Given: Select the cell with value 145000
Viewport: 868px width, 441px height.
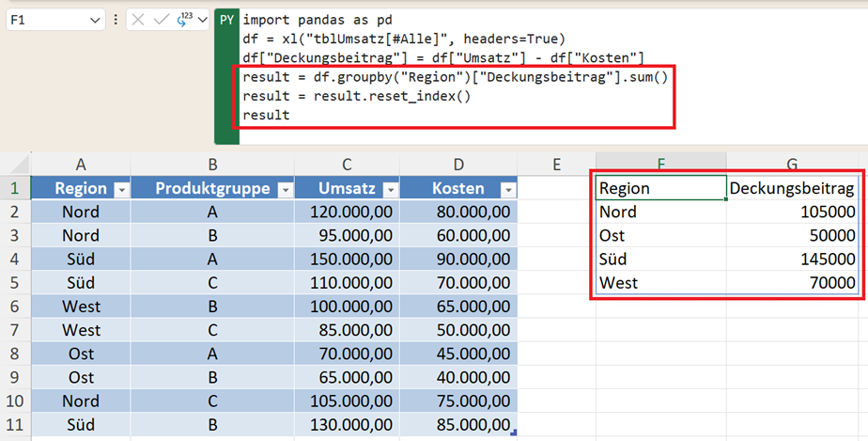Looking at the screenshot, I should point(794,259).
